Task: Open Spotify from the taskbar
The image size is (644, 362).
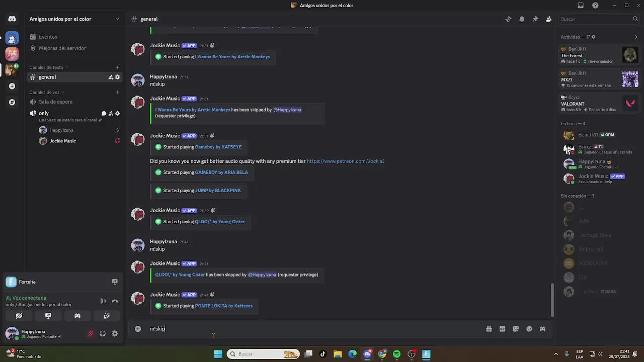Action: coord(397,354)
